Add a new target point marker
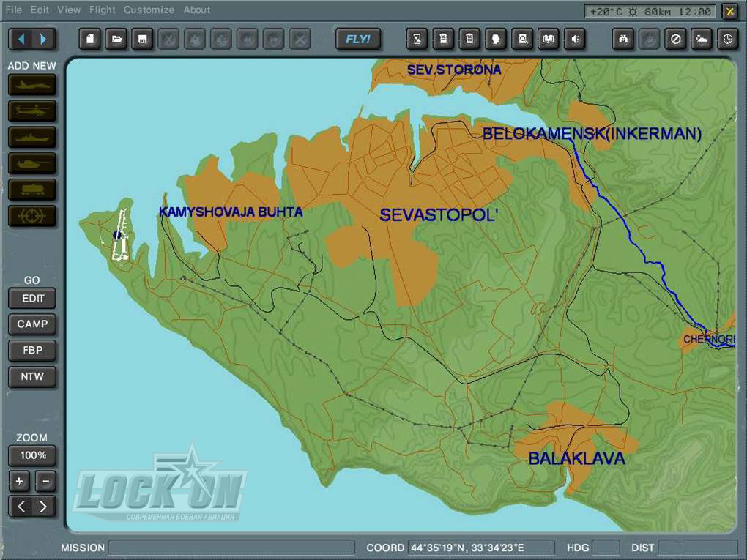This screenshot has height=560, width=747. (32, 216)
